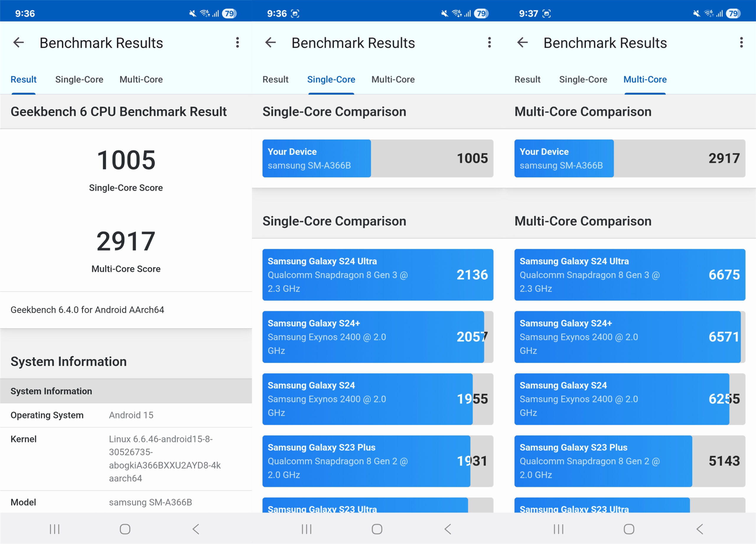The image size is (756, 544).
Task: Tap the 2917 Multi-Core Score value
Action: click(126, 241)
